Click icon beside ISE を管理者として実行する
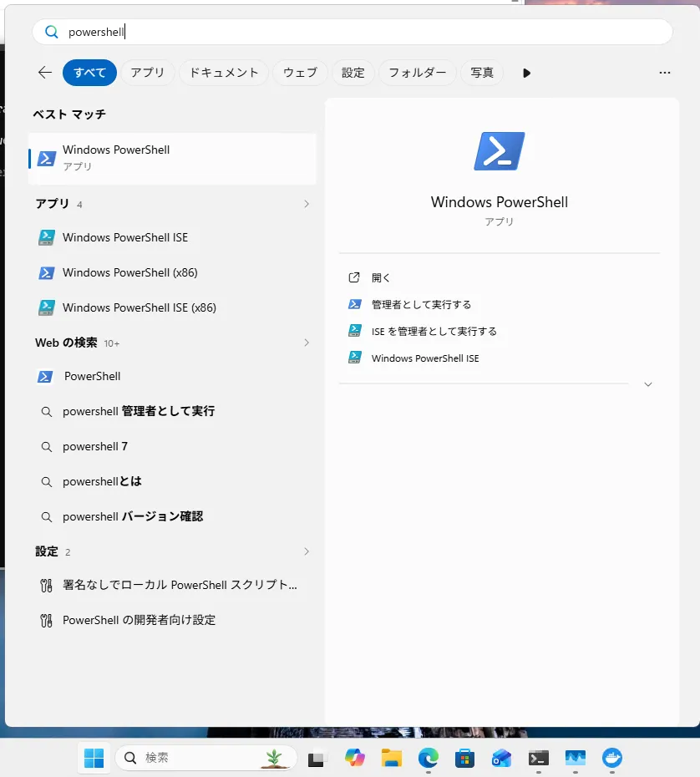700x777 pixels. coord(355,331)
